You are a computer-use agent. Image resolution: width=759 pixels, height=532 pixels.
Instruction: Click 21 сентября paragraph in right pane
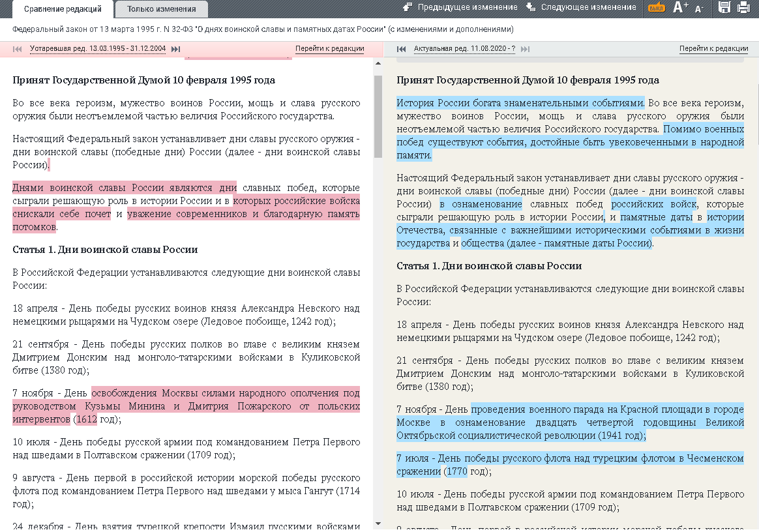[x=570, y=373]
